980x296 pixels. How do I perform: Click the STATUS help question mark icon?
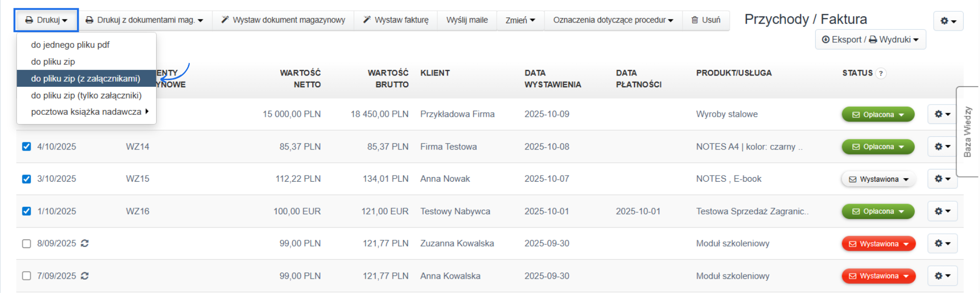[x=880, y=73]
